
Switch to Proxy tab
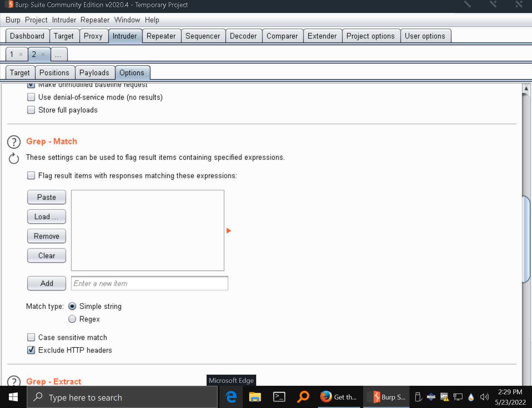click(93, 36)
